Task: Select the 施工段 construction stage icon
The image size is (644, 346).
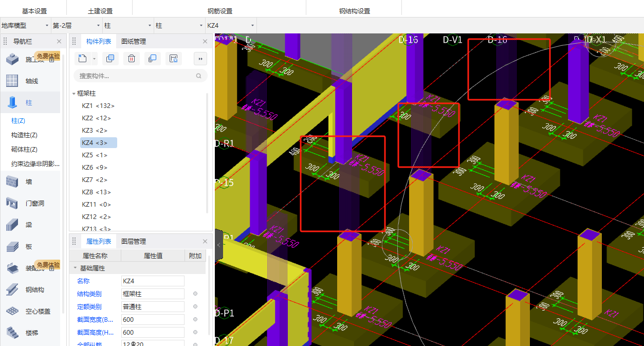Action: [12, 60]
